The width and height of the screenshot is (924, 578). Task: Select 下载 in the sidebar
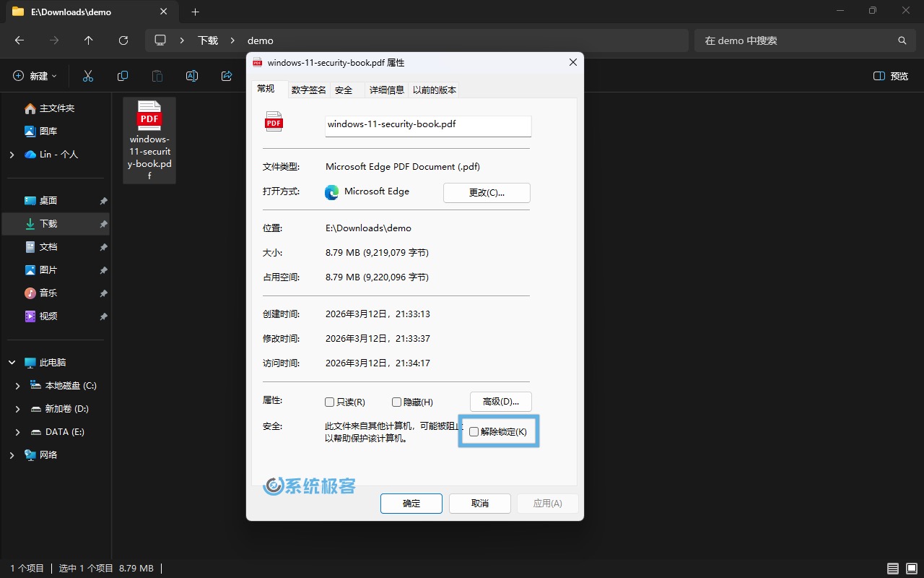tap(48, 224)
